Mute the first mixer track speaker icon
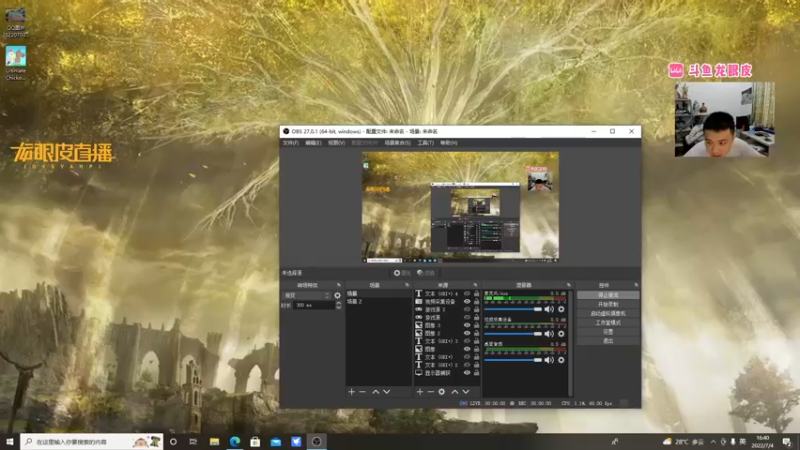This screenshot has height=450, width=800. point(549,309)
